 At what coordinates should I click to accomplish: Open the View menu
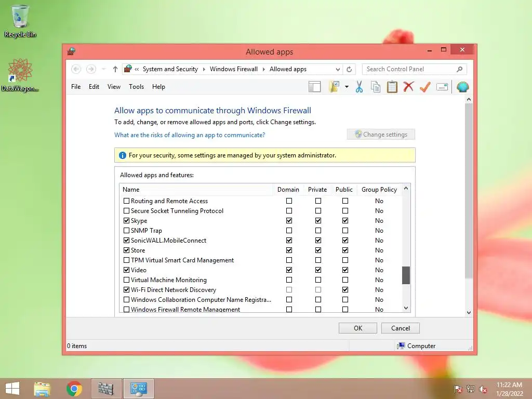(x=114, y=87)
